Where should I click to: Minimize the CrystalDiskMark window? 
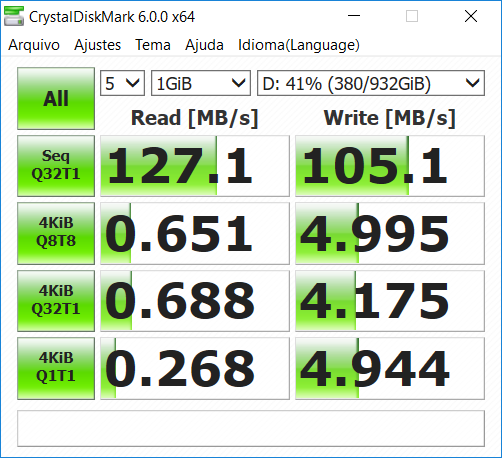[354, 16]
